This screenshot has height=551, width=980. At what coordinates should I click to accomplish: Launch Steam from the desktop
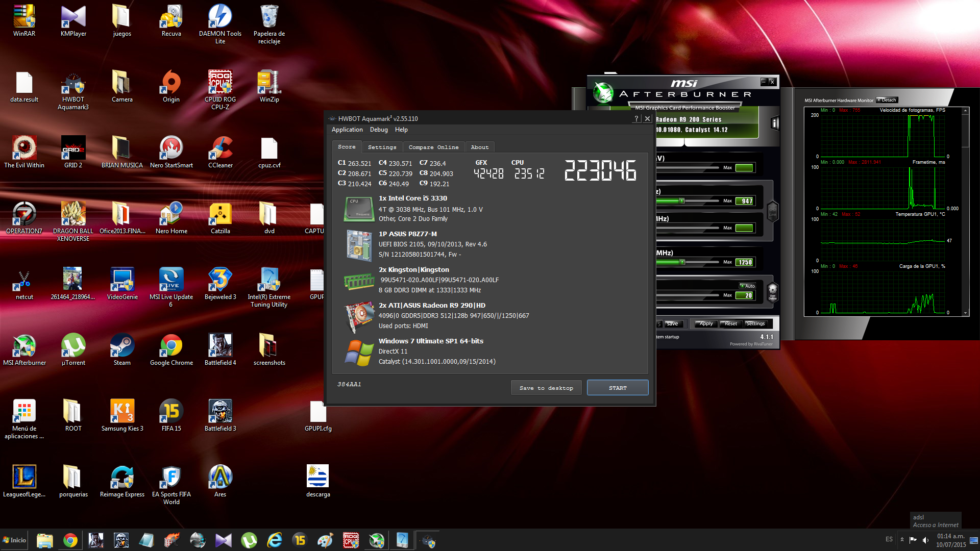point(122,350)
